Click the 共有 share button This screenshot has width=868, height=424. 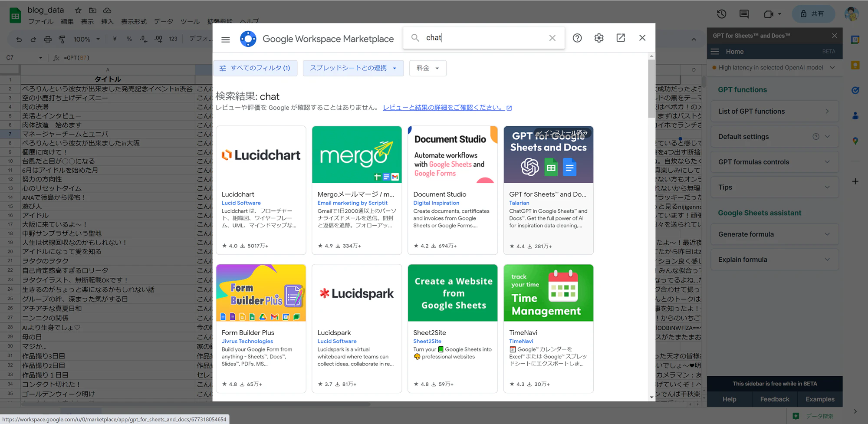click(x=813, y=14)
